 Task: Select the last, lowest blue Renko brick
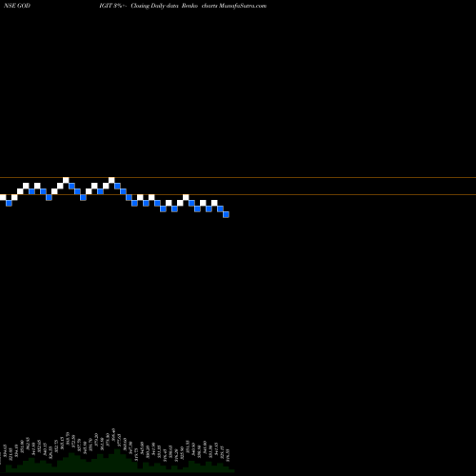[x=226, y=214]
